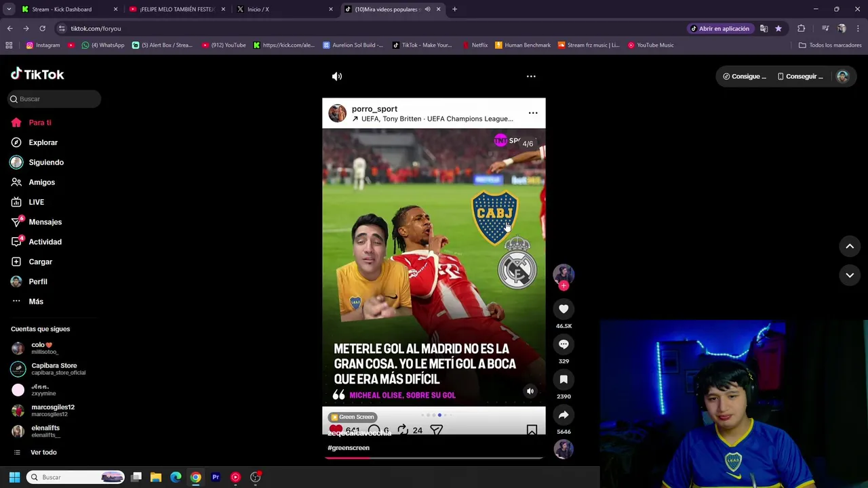This screenshot has width=868, height=488.
Task: Open three-dot menu in porro_sport header
Action: pyautogui.click(x=533, y=113)
